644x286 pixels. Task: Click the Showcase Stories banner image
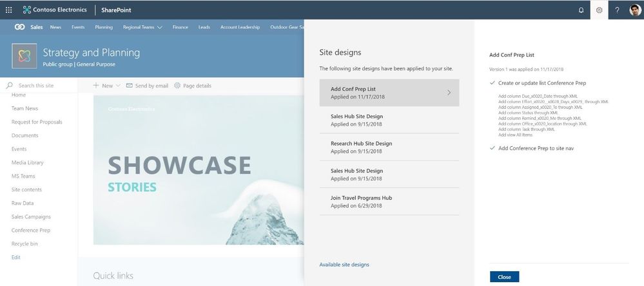pos(199,170)
